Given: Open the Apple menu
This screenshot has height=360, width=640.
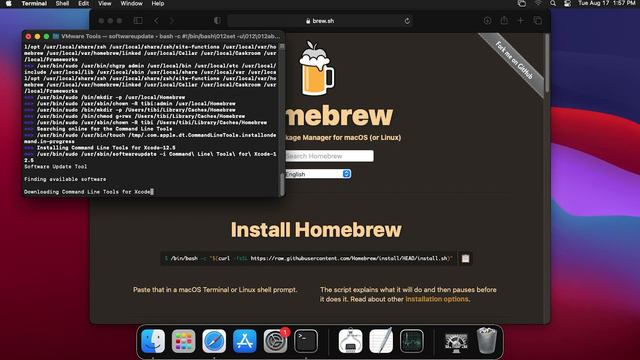Looking at the screenshot, I should [x=9, y=4].
